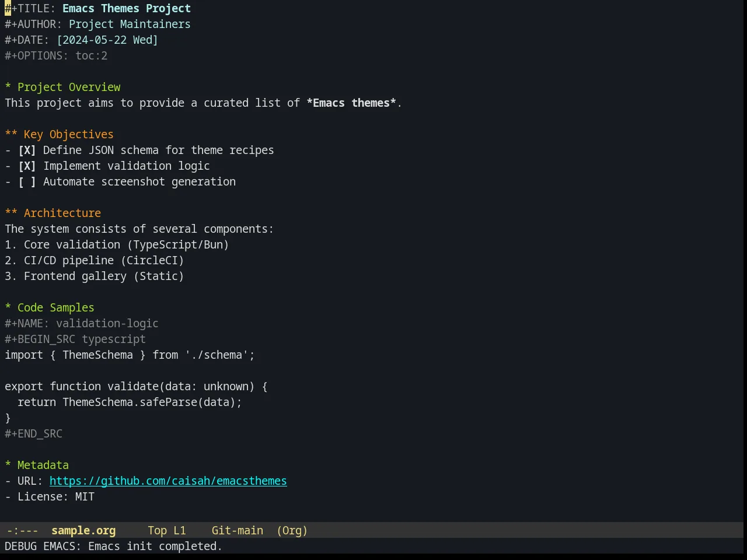Screen dimensions: 747x560
Task: Toggle the 'Define JSON schema' checkbox
Action: pyautogui.click(x=27, y=150)
